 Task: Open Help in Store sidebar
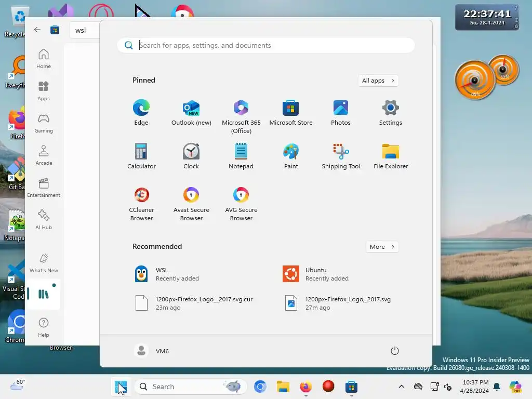[44, 327]
